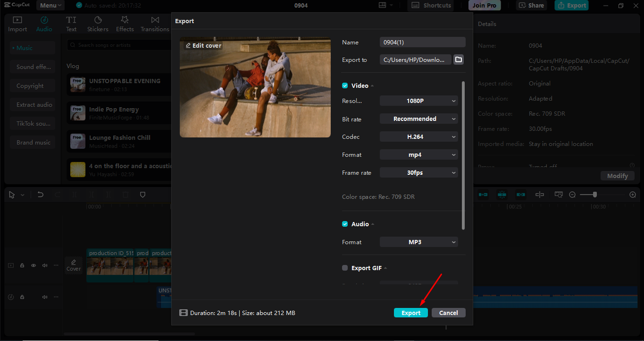Open the Effects panel icon
Viewport: 644px width, 341px height.
pyautogui.click(x=125, y=20)
